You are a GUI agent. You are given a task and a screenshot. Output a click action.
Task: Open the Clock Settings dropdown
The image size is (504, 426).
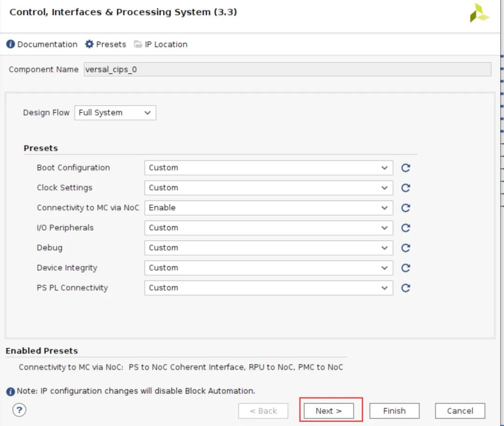pos(268,188)
